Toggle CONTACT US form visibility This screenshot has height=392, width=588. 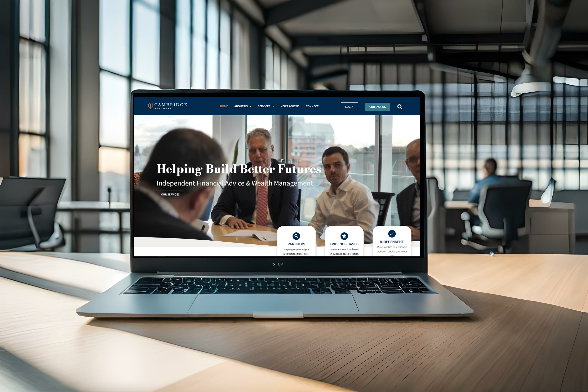tap(377, 106)
